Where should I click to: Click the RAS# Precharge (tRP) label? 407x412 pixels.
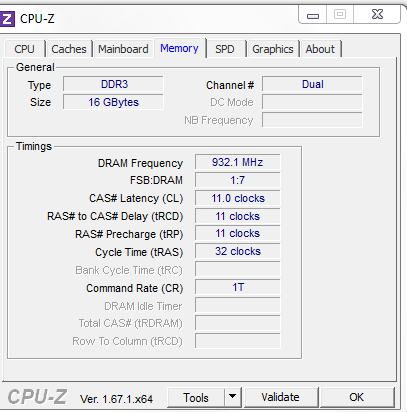pos(129,234)
